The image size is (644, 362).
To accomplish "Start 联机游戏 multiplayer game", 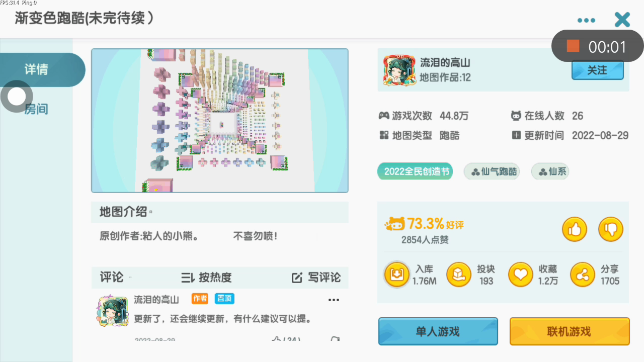I will pos(570,332).
